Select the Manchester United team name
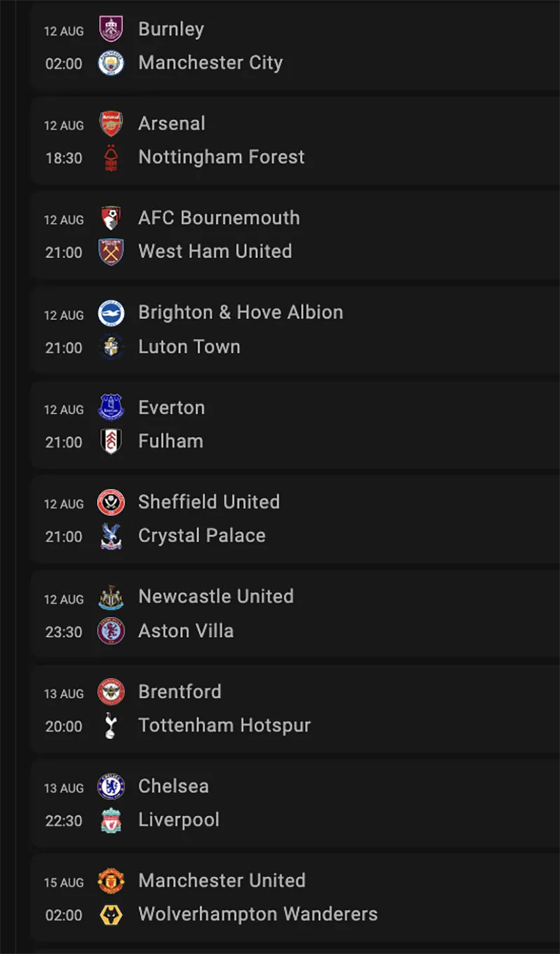 pos(222,880)
